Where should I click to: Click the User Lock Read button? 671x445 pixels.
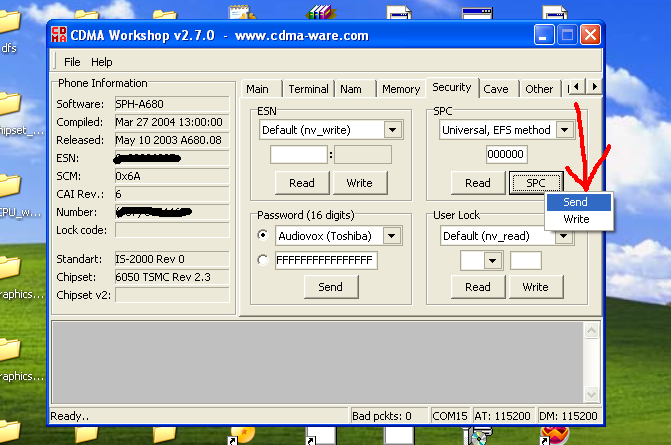[478, 287]
